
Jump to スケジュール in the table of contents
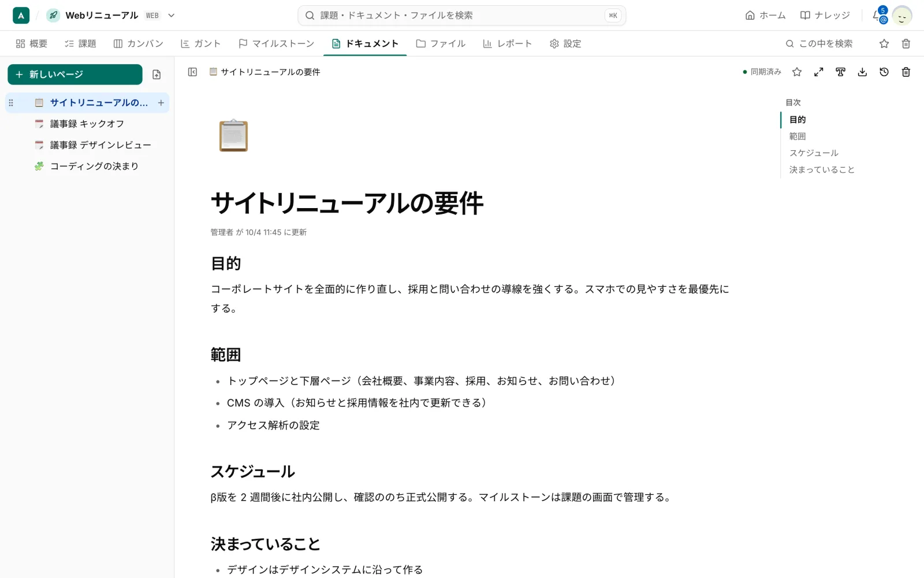coord(814,153)
